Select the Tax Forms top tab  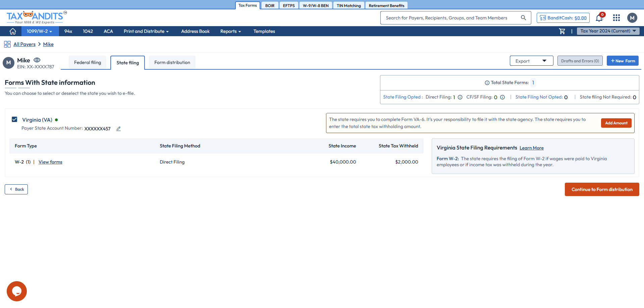click(248, 5)
